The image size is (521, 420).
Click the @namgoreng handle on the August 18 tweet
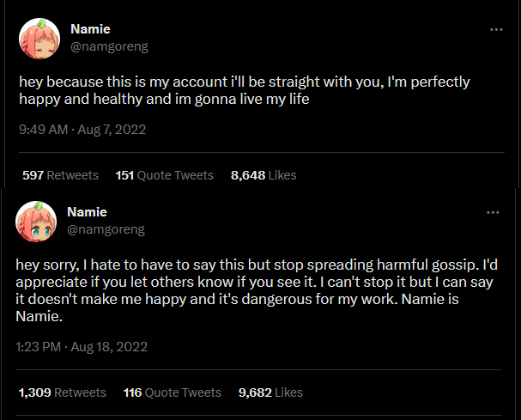pos(106,229)
